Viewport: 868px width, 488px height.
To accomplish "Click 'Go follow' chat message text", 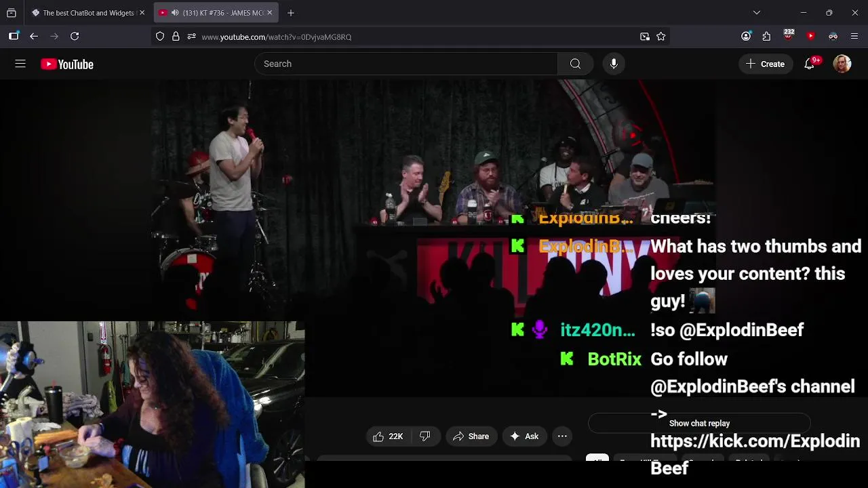I will pyautogui.click(x=689, y=359).
